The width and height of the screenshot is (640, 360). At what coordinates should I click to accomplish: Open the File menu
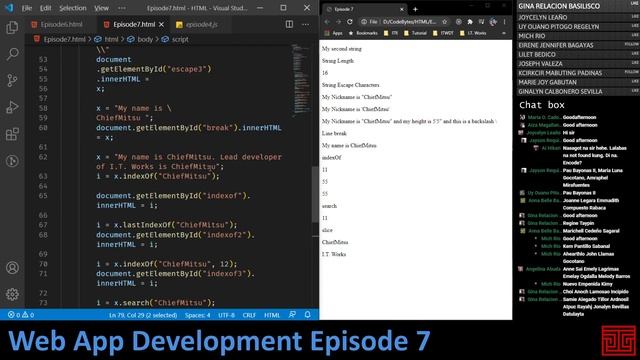click(x=27, y=8)
